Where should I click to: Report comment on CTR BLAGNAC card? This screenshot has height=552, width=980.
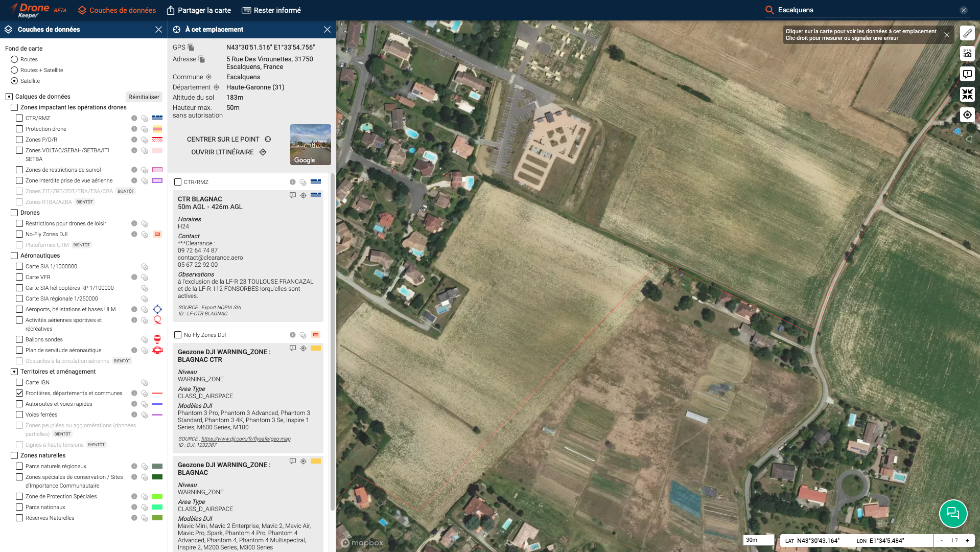click(x=293, y=195)
